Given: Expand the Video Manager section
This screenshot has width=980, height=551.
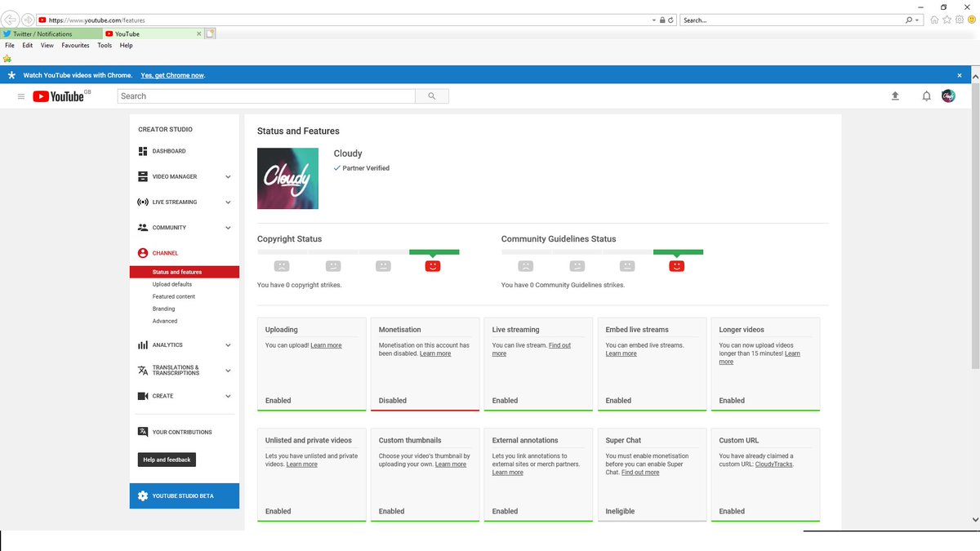Looking at the screenshot, I should 228,176.
